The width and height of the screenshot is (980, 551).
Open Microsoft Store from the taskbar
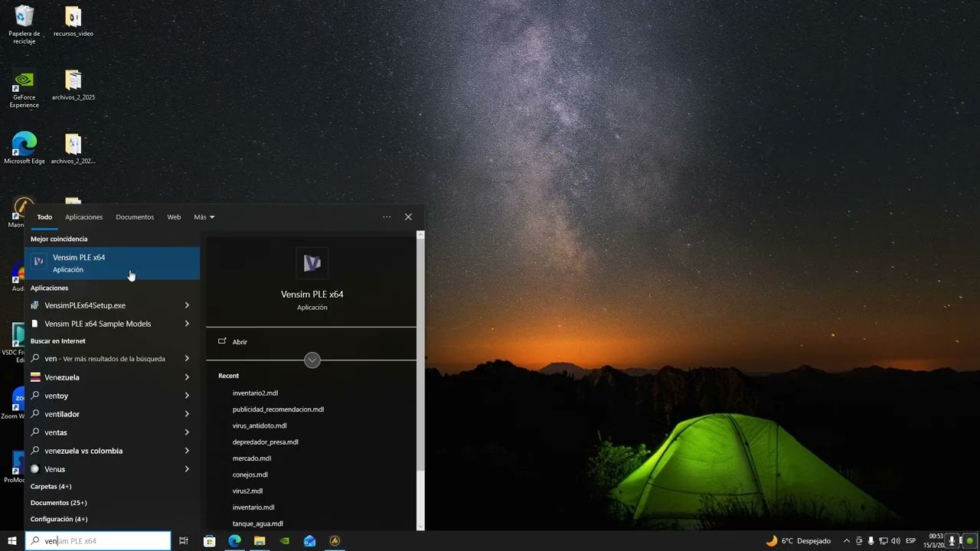pyautogui.click(x=209, y=541)
